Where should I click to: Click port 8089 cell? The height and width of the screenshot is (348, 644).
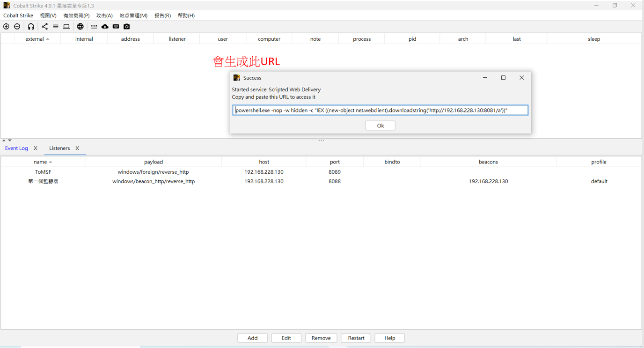335,172
